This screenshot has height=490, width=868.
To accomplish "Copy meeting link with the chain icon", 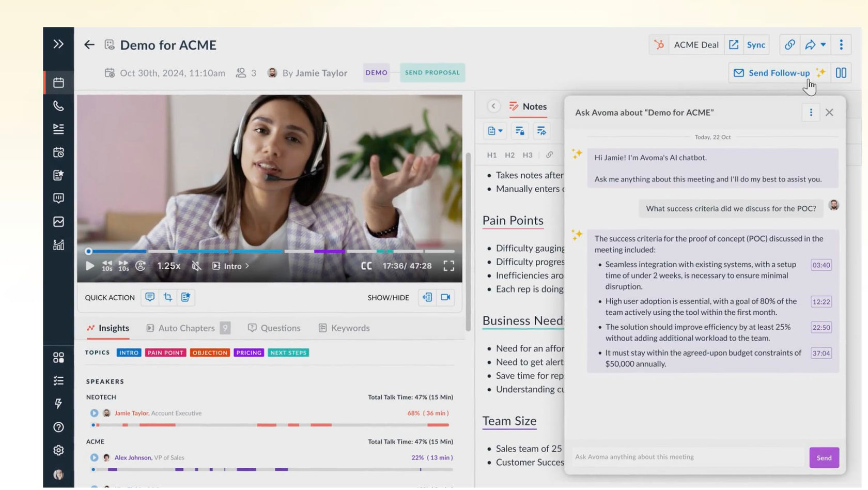I will point(789,45).
